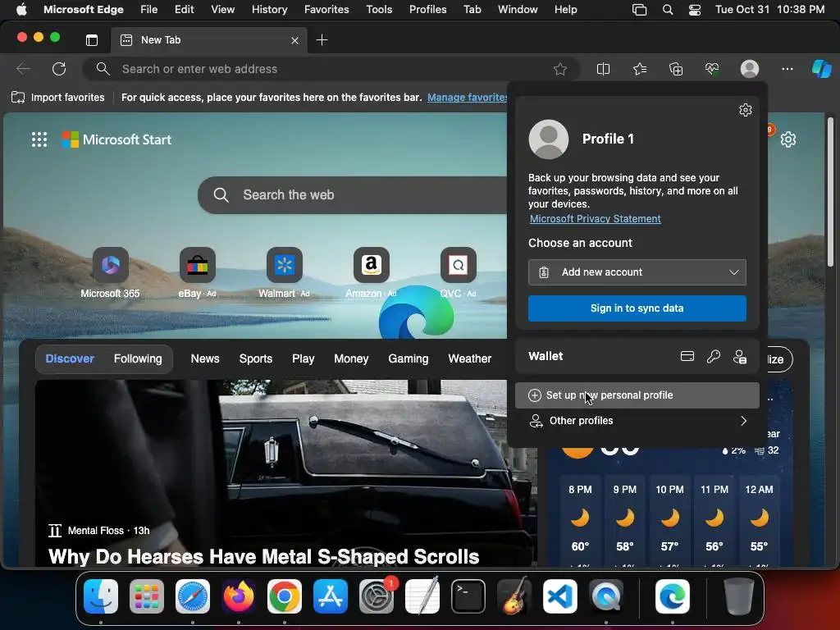The image size is (840, 630).
Task: Click the back navigation arrow
Action: click(23, 69)
